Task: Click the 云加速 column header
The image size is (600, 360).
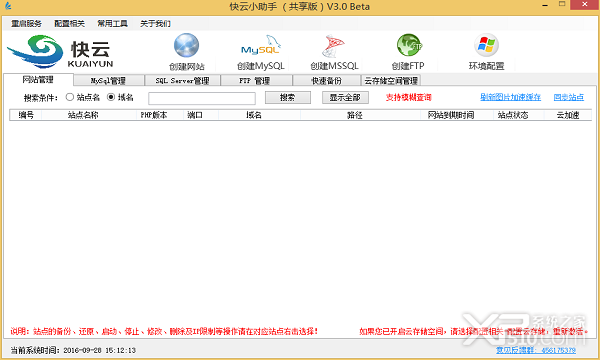Action: [568, 115]
